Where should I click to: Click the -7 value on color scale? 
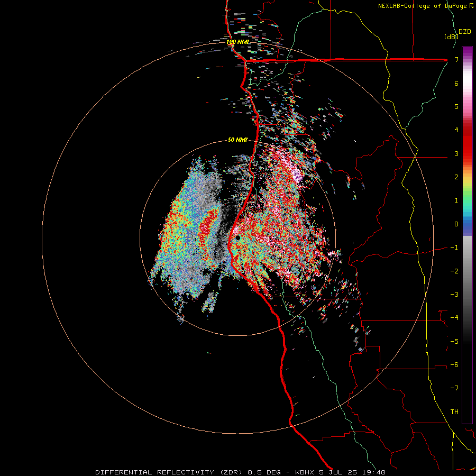454,388
